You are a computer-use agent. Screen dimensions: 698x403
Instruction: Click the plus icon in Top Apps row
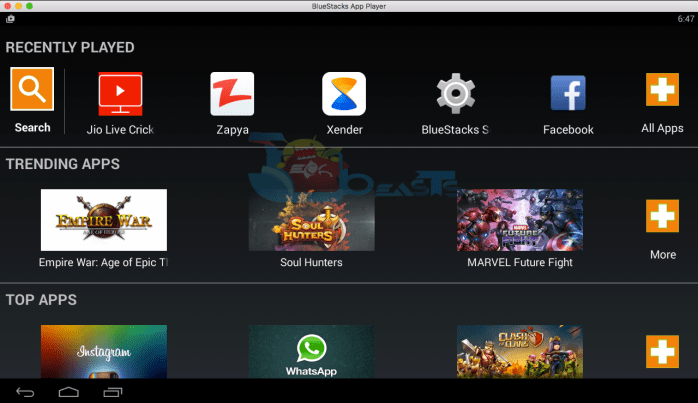click(662, 352)
